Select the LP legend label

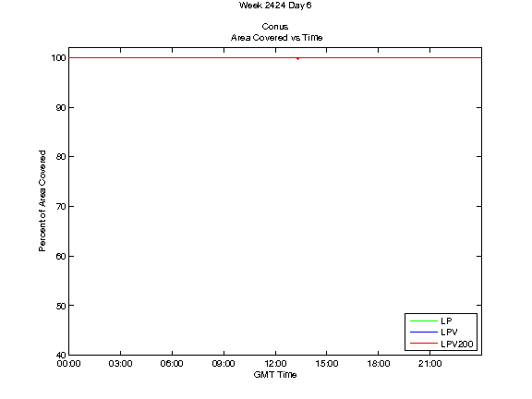click(x=446, y=321)
